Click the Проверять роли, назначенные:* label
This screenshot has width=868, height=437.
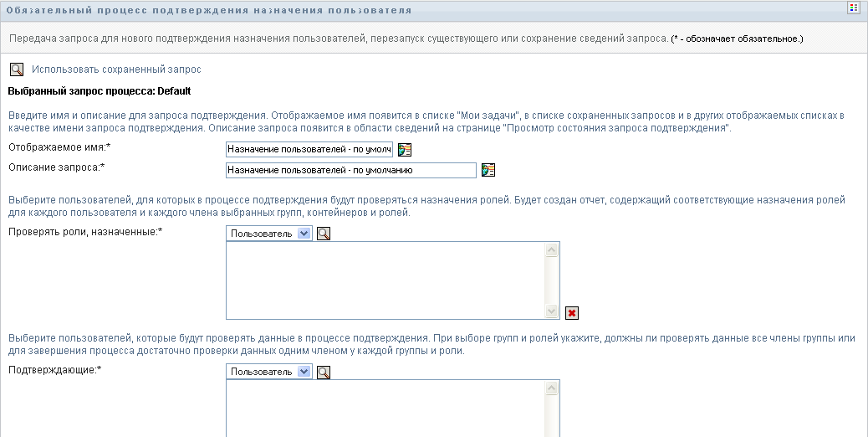[x=85, y=232]
